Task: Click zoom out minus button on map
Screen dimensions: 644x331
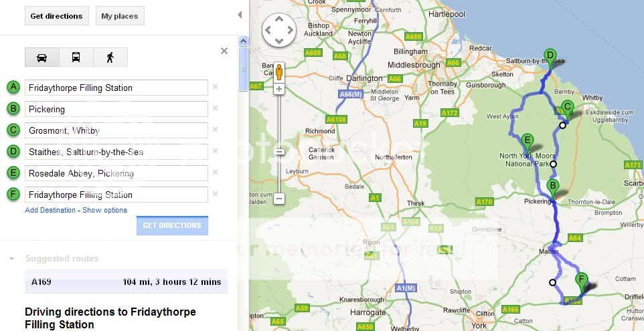Action: [x=279, y=199]
